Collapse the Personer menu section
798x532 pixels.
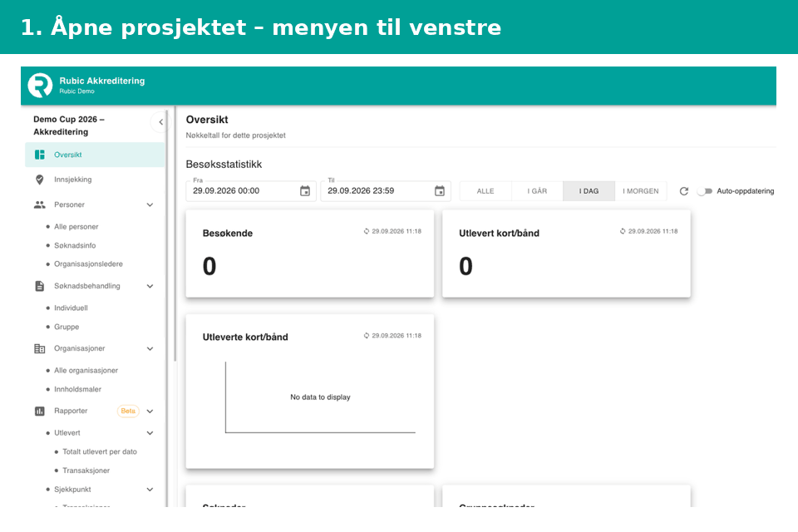[150, 204]
